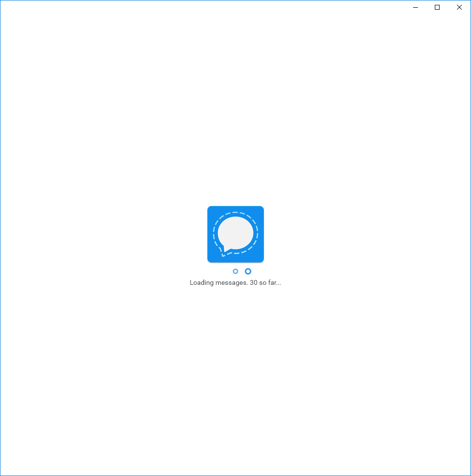This screenshot has width=471, height=476.
Task: Click the tail of the Signal chat bubble
Action: click(x=223, y=252)
